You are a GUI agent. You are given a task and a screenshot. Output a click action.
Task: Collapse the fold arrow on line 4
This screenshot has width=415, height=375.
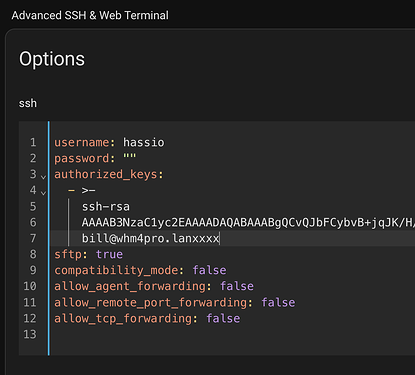tap(43, 193)
